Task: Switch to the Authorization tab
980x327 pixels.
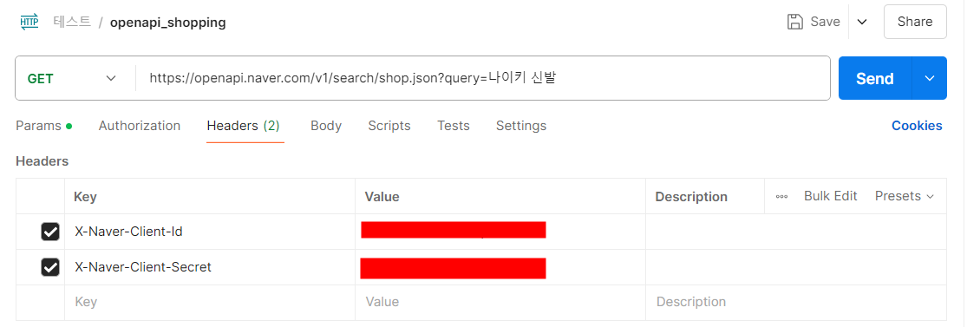Action: [140, 126]
